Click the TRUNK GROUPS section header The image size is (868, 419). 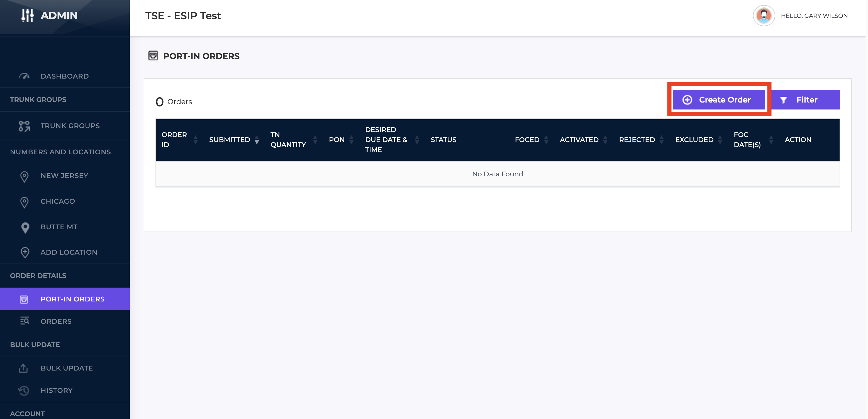[x=38, y=100]
